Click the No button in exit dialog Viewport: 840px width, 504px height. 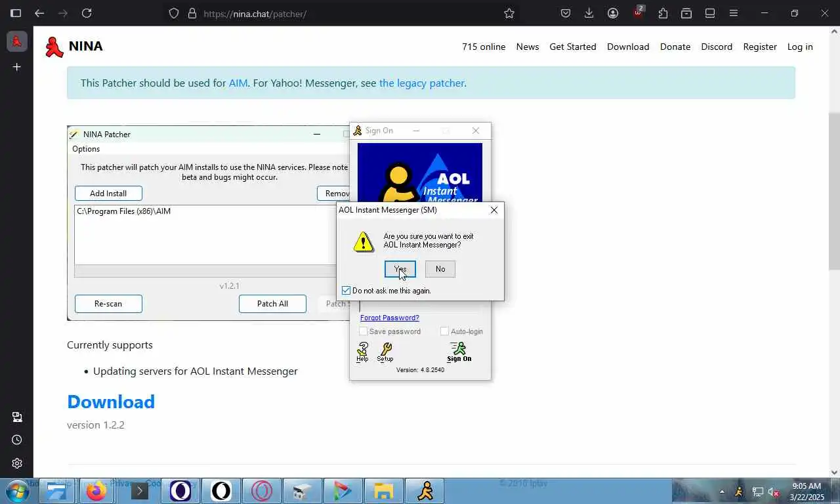tap(440, 269)
